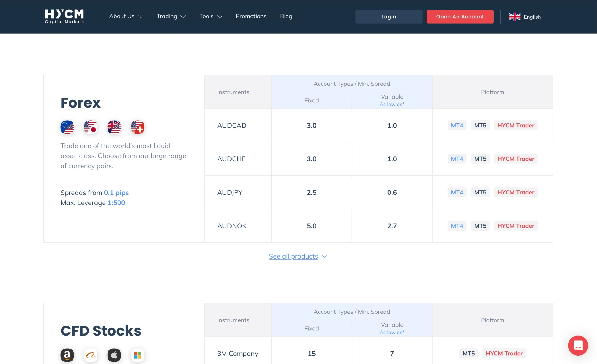
Task: Select MT5 tag in AUDCHF row
Action: (x=480, y=159)
